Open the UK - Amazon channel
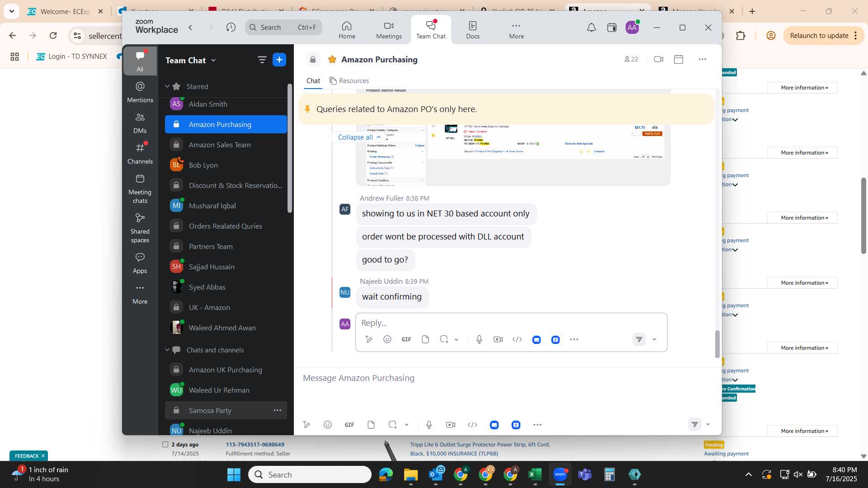 (x=226, y=307)
